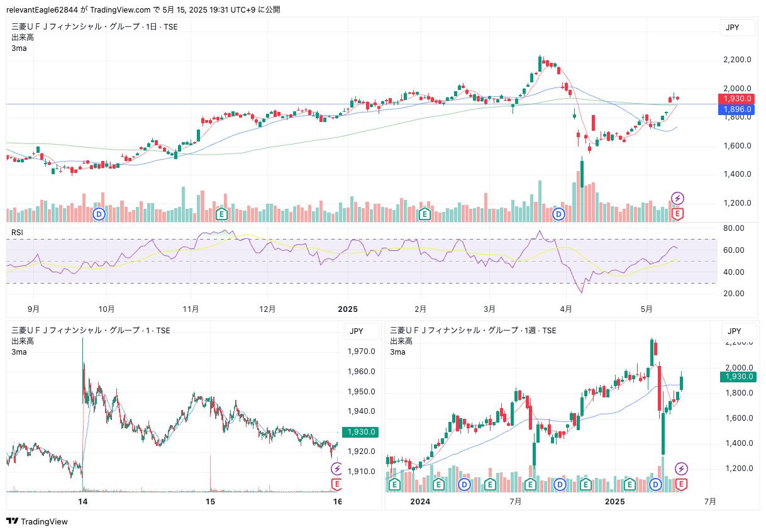The height and width of the screenshot is (532, 766).
Task: Click the purple lightning icon on the daily chart
Action: (x=678, y=199)
